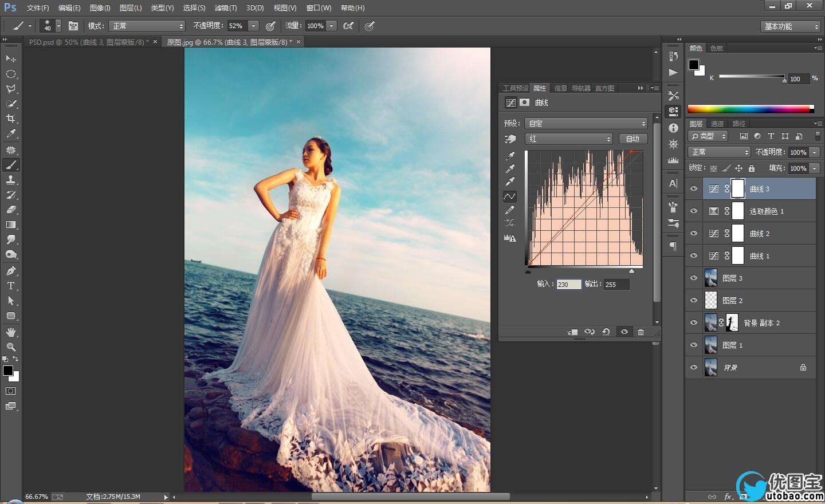Screen dimensions: 825x504
Task: Select the Quick Selection tool
Action: click(10, 104)
